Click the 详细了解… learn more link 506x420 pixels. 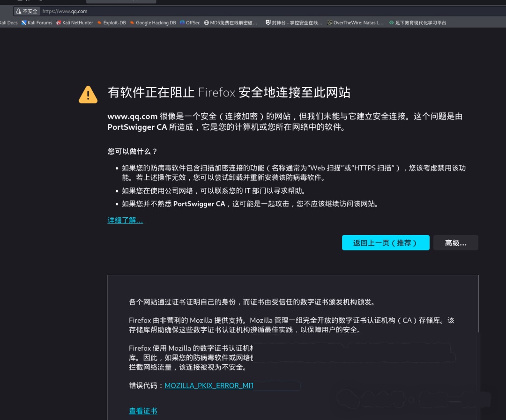click(125, 221)
